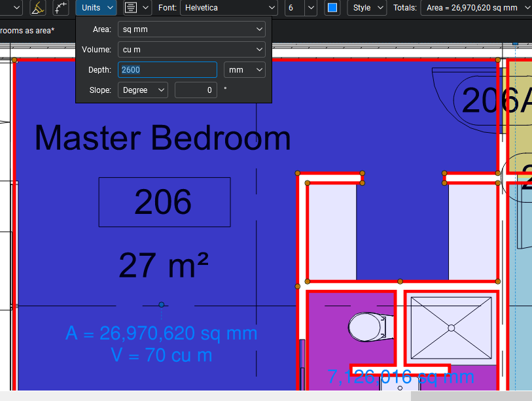Open the Style menu
Viewport: 532px width, 401px height.
tap(366, 8)
